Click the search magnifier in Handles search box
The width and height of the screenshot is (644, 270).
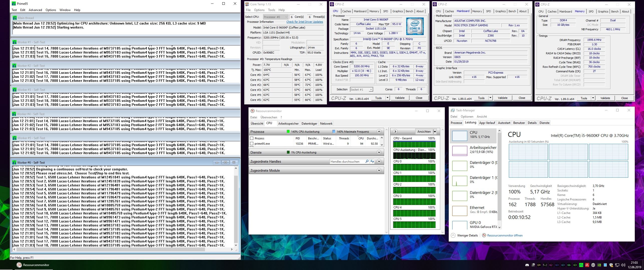367,161
